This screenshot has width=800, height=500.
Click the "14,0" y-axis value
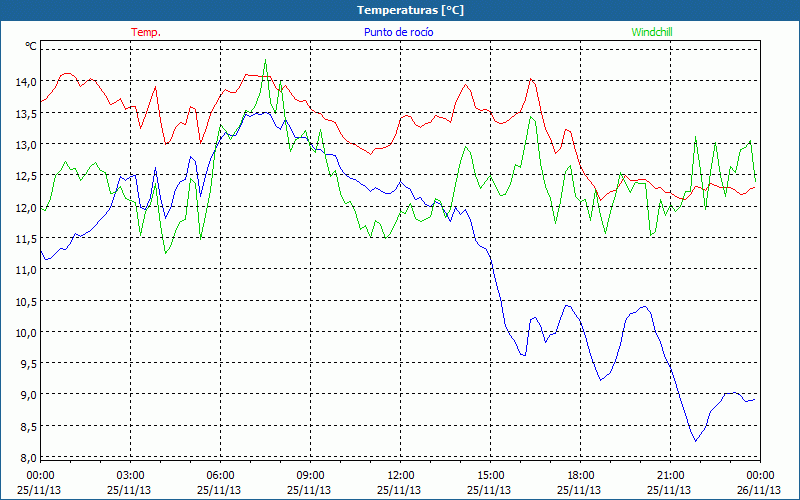26,82
